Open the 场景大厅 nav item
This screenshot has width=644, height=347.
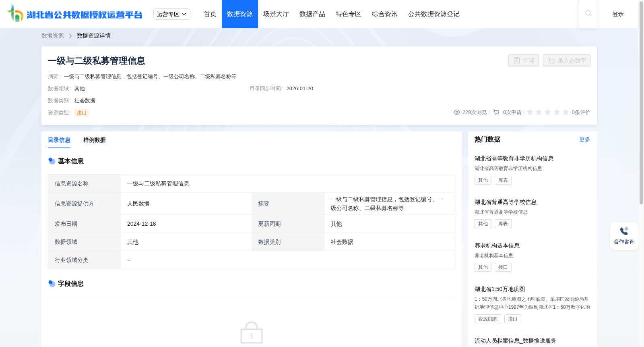(276, 14)
